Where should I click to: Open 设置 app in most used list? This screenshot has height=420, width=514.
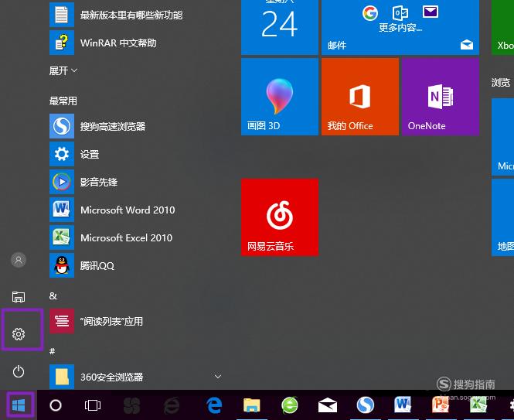point(135,154)
